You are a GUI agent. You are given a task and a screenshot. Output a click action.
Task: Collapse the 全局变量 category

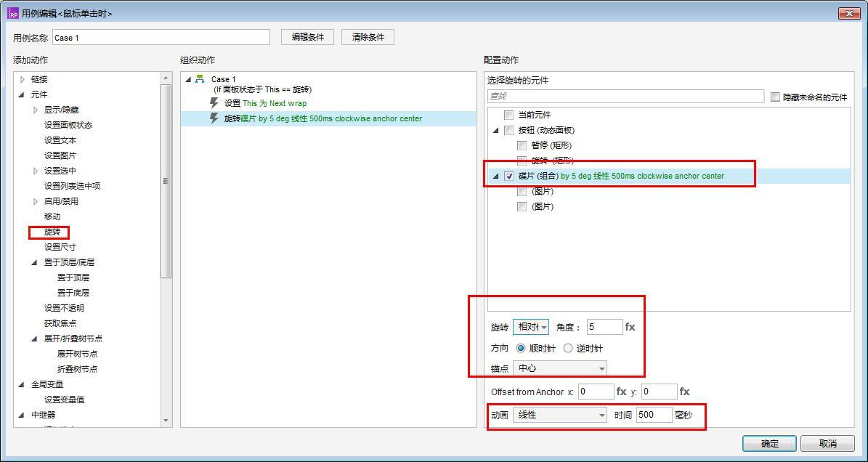(22, 384)
